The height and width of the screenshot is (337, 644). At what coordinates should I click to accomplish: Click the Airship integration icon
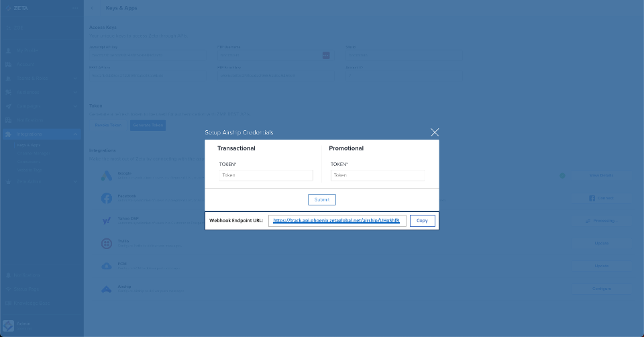coord(106,289)
